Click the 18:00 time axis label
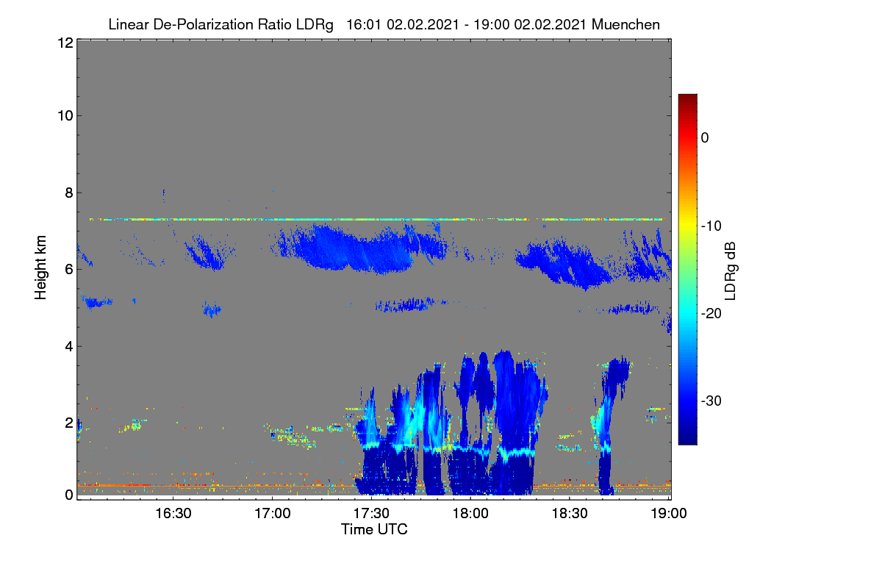This screenshot has height=588, width=882. 470,514
